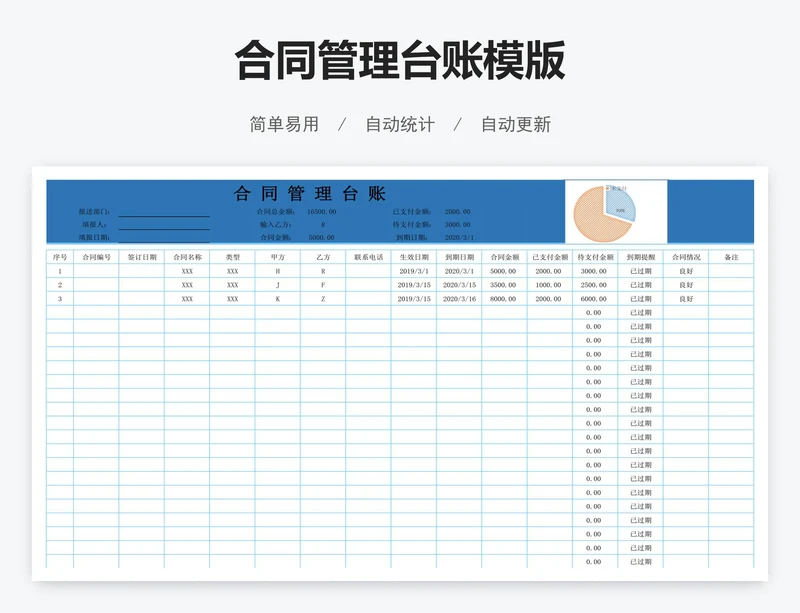800x613 pixels.
Task: Click the 自动更新 tagline text
Action: pos(516,125)
